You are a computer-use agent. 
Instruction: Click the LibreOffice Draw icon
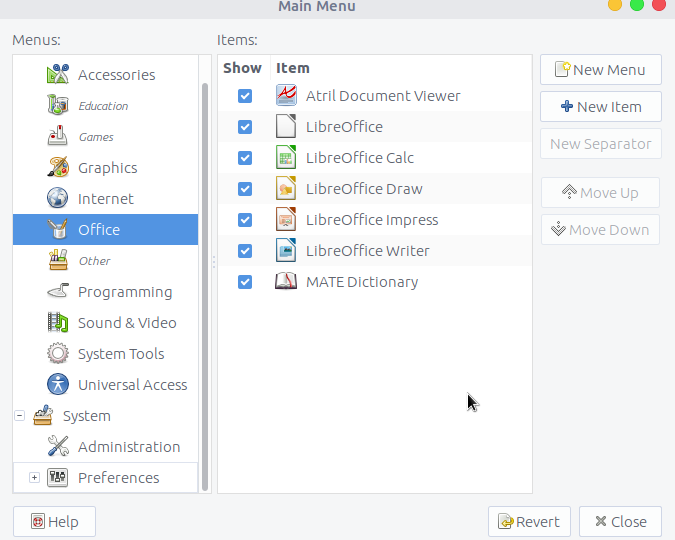pyautogui.click(x=286, y=189)
